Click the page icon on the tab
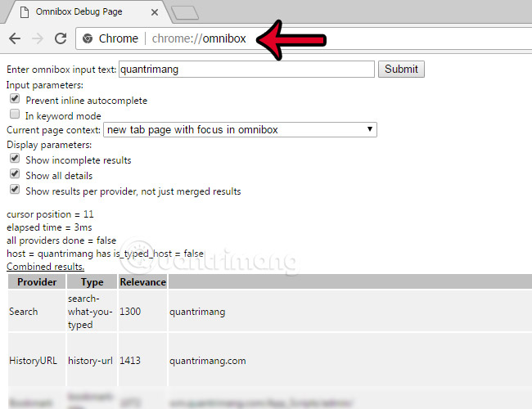Viewport: 532px width, 409px height. tap(24, 12)
